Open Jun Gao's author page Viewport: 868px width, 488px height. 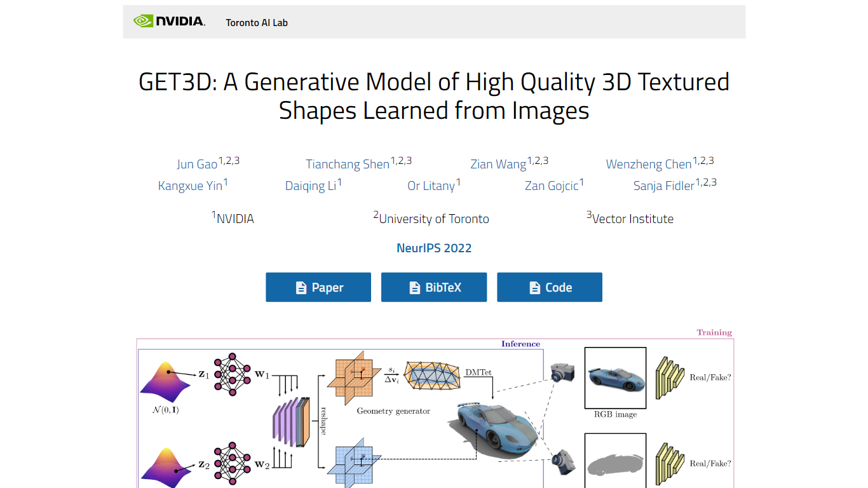click(197, 164)
